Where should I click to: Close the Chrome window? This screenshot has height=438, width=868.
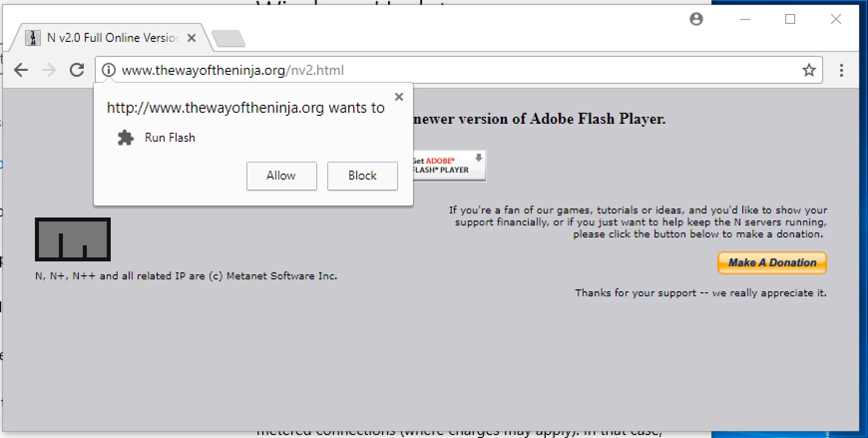[x=836, y=19]
